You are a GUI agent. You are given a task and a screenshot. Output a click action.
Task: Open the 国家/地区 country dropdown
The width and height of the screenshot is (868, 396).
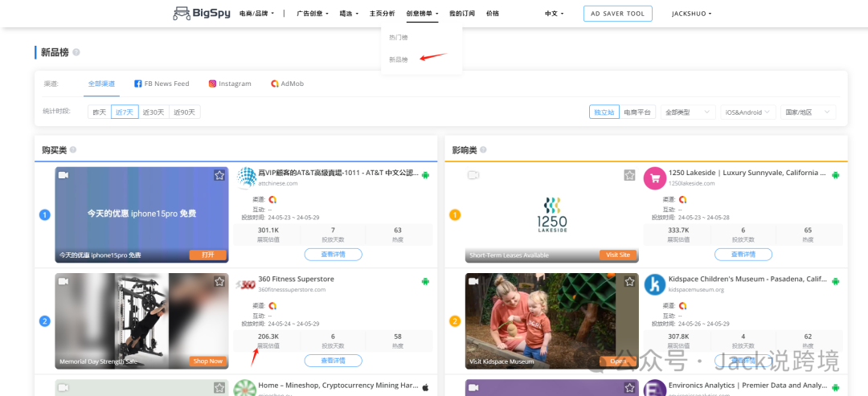click(x=807, y=112)
